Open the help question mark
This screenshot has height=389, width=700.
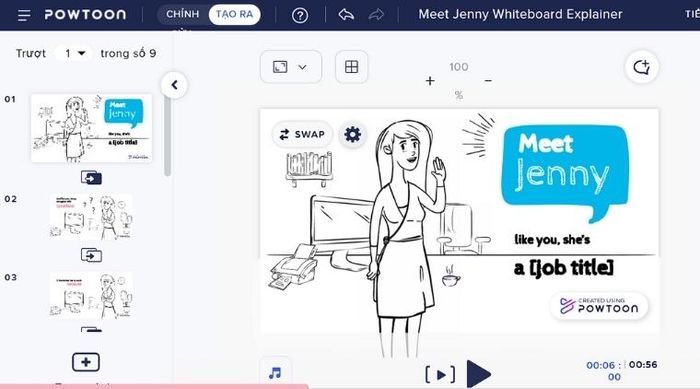pos(300,16)
